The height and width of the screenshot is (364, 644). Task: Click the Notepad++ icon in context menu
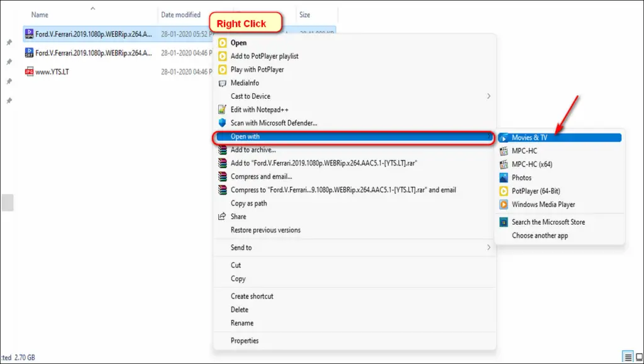222,110
